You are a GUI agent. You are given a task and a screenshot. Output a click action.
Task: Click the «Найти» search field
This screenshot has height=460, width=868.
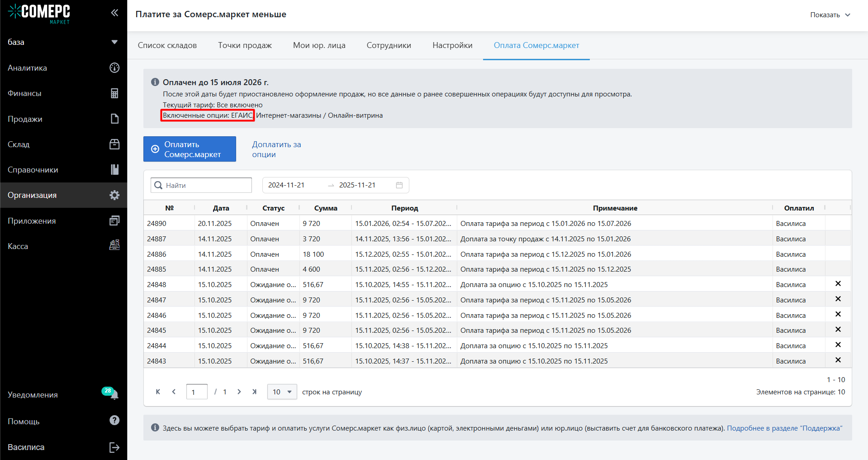(x=206, y=185)
